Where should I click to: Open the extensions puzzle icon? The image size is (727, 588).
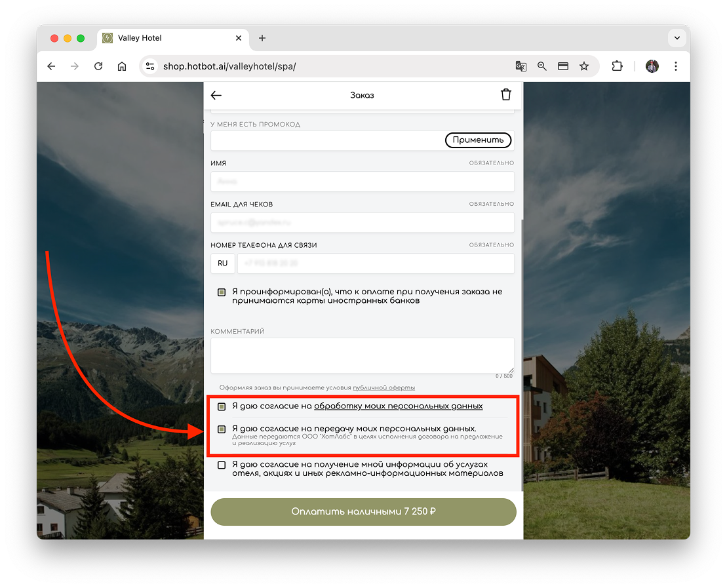click(617, 66)
